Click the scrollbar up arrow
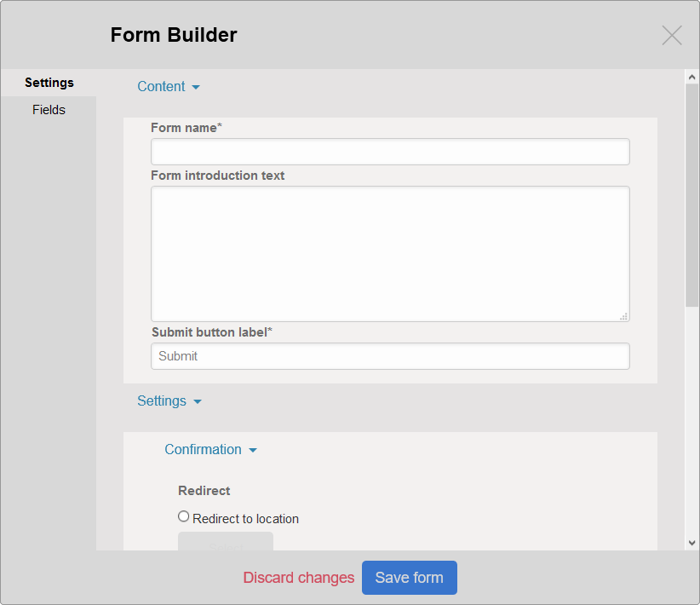 692,78
